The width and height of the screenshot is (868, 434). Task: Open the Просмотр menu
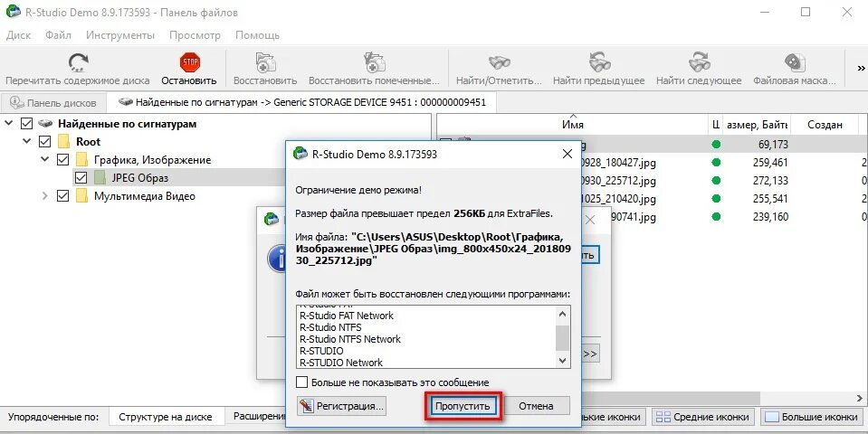pyautogui.click(x=195, y=35)
